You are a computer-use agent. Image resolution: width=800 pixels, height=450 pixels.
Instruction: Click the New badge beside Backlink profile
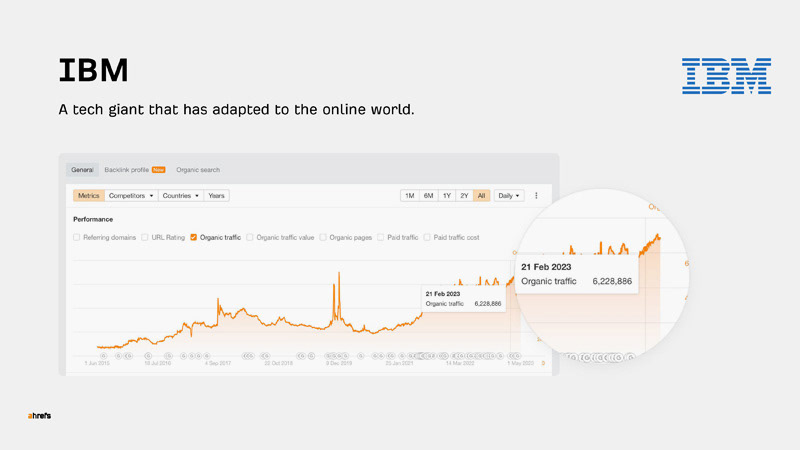coord(159,170)
